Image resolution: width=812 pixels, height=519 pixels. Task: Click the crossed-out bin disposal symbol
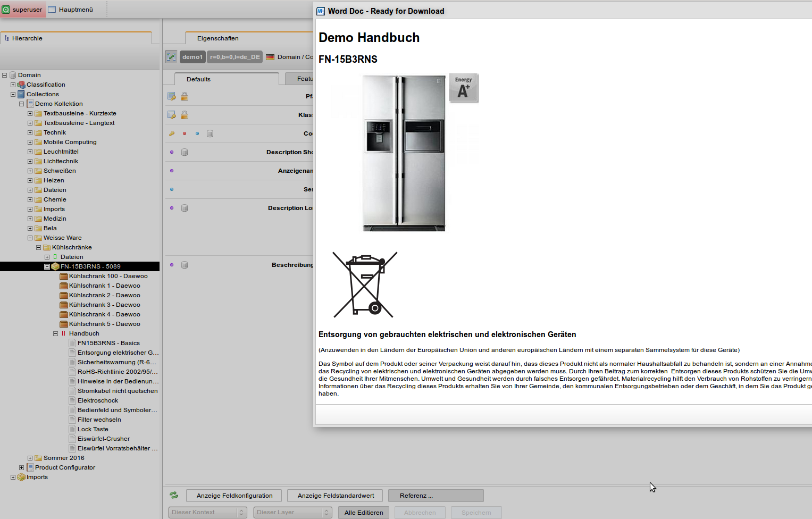pyautogui.click(x=365, y=285)
